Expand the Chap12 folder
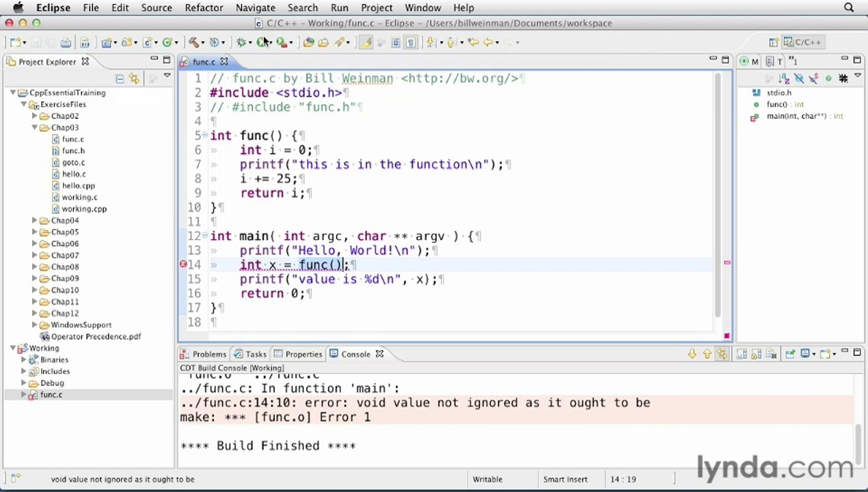 click(x=35, y=314)
